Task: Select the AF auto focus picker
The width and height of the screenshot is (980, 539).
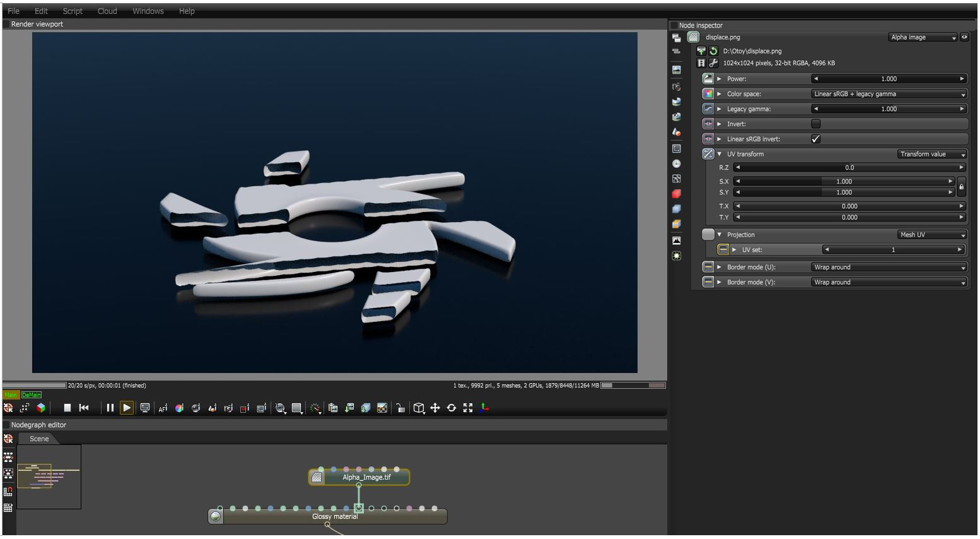Action: 163,408
